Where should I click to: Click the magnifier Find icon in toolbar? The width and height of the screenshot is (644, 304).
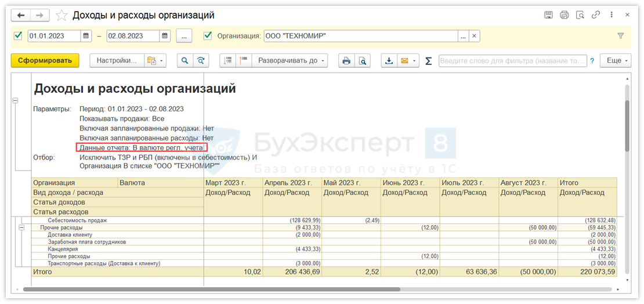click(185, 60)
